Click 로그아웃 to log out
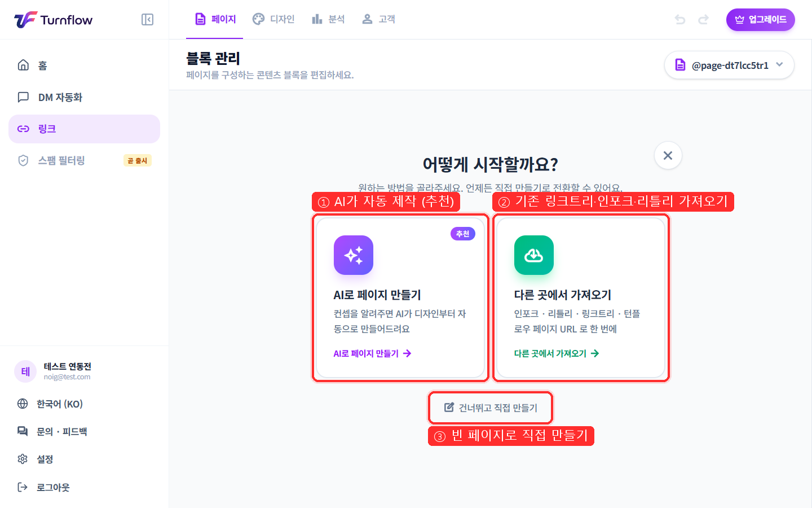 click(85, 487)
